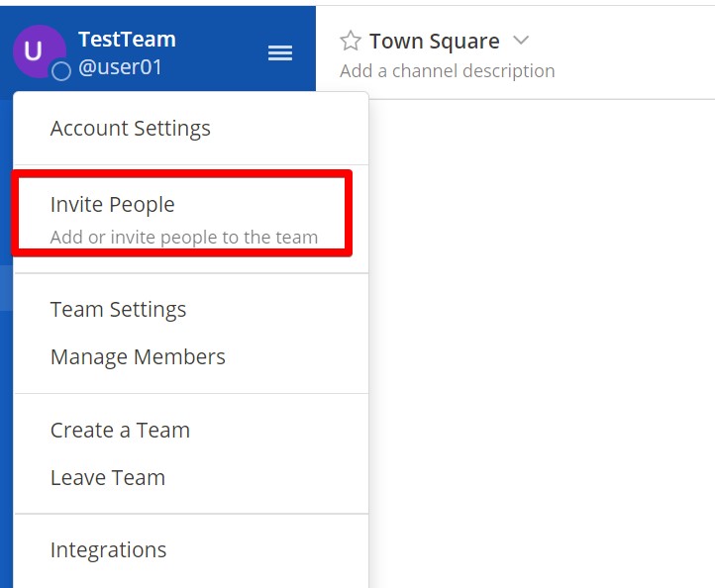Favorite Town Square with the star icon
The image size is (715, 588).
(x=351, y=41)
